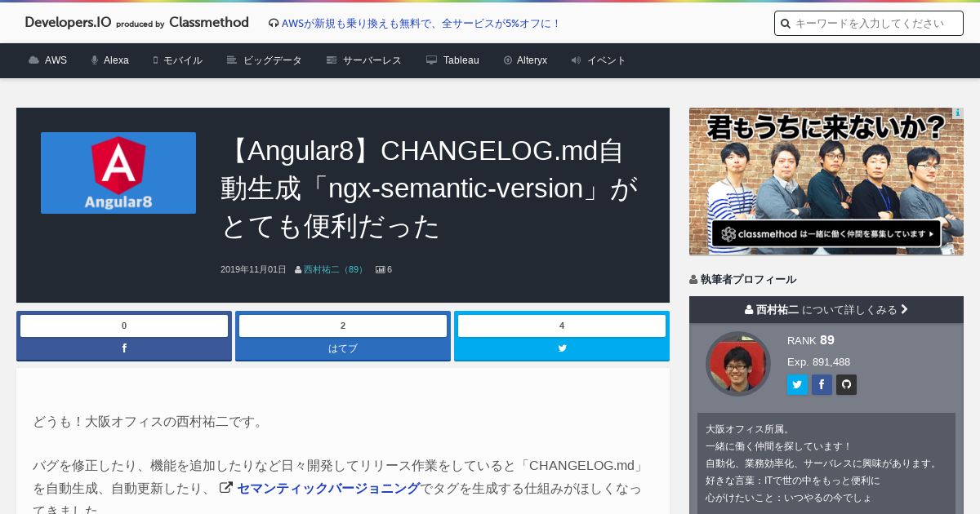This screenshot has width=980, height=514.
Task: Click the Classmethod recruiting banner ad
Action: point(826,181)
